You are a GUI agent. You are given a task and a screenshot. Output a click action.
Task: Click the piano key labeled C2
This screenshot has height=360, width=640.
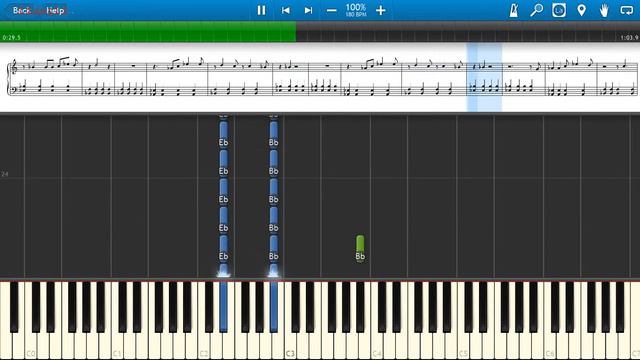(x=204, y=321)
